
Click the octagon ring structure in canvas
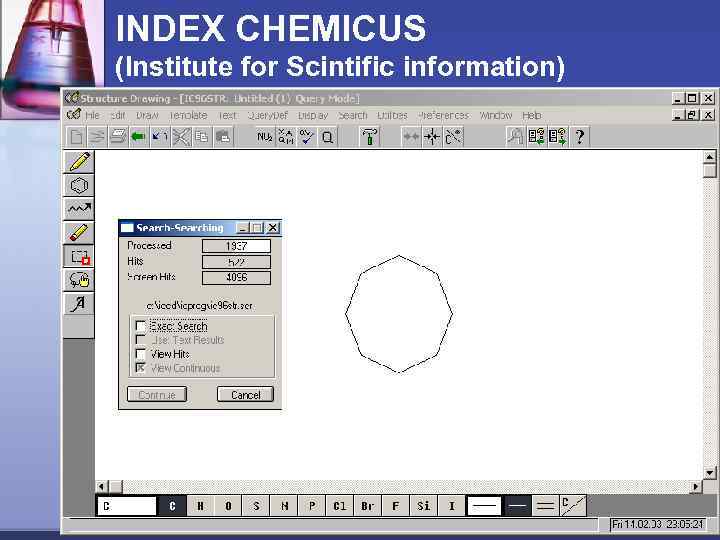[399, 314]
